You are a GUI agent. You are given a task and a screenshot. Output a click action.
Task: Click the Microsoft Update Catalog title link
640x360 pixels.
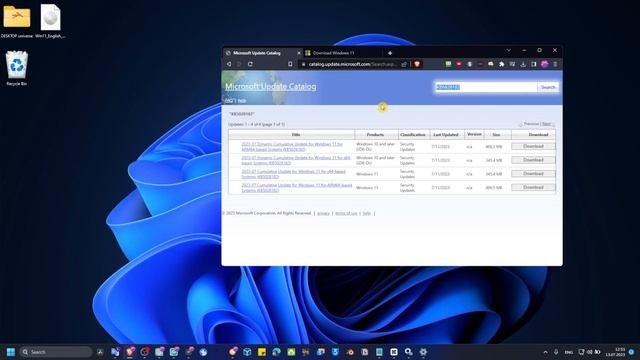[271, 87]
